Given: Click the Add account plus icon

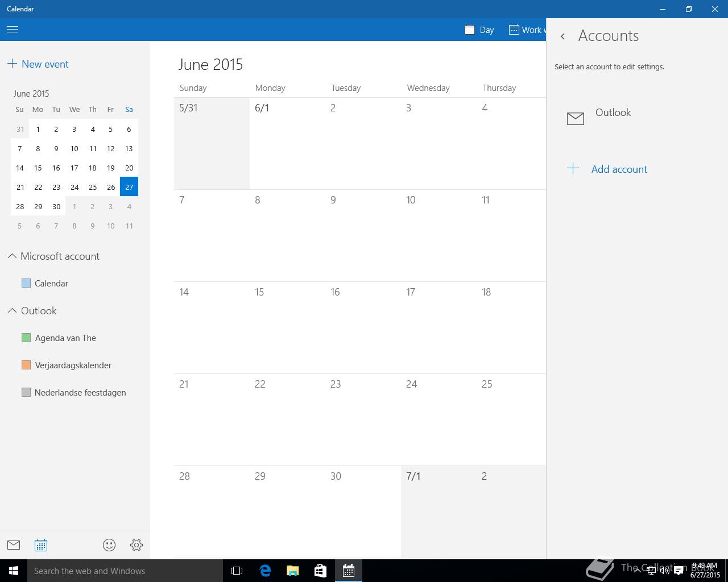Looking at the screenshot, I should click(573, 168).
